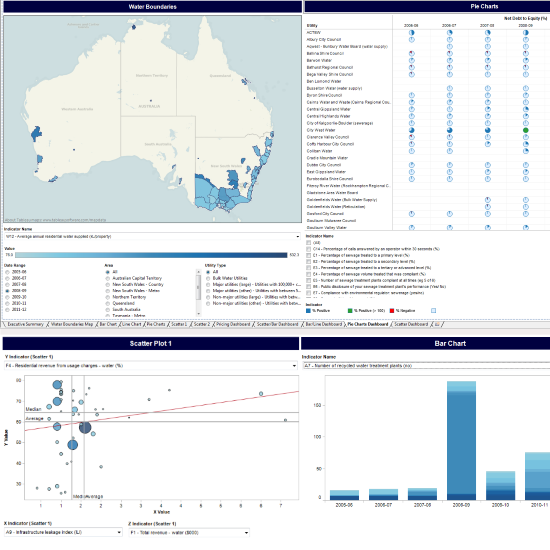Image resolution: width=550 pixels, height=550 pixels.
Task: Click the ACTEW 2005-06 pie chart icon
Action: point(411,33)
